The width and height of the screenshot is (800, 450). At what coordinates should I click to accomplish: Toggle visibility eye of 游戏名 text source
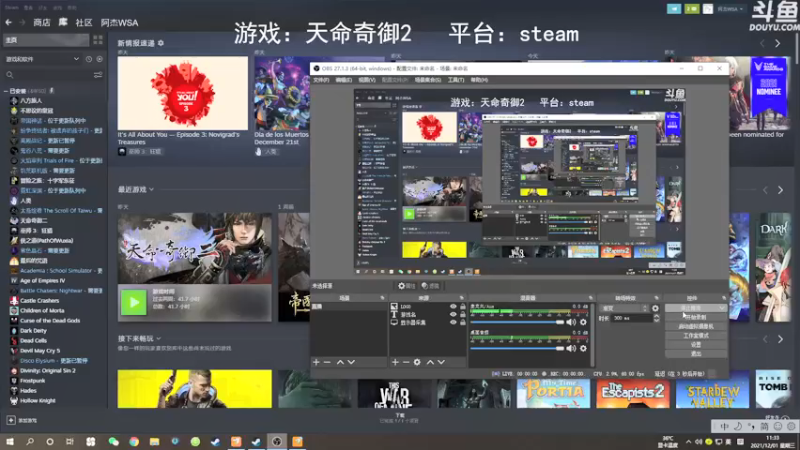453,315
